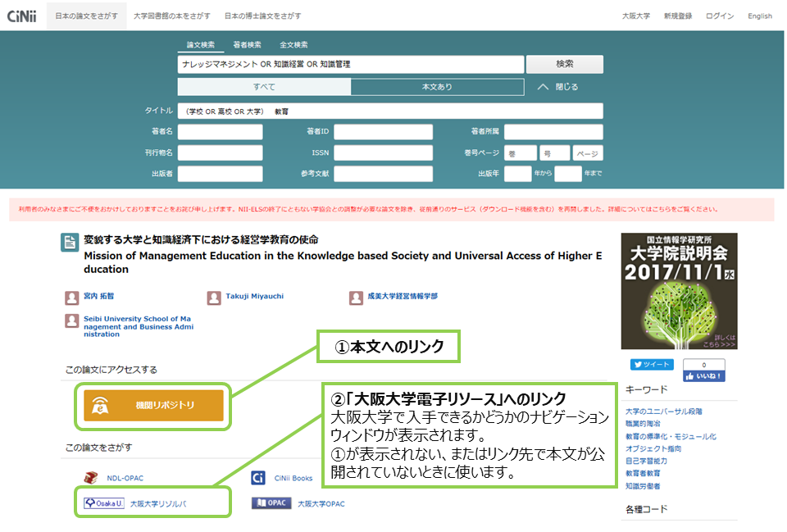Open the 機関リポジトリ full text button
The width and height of the screenshot is (787, 532).
pos(153,405)
